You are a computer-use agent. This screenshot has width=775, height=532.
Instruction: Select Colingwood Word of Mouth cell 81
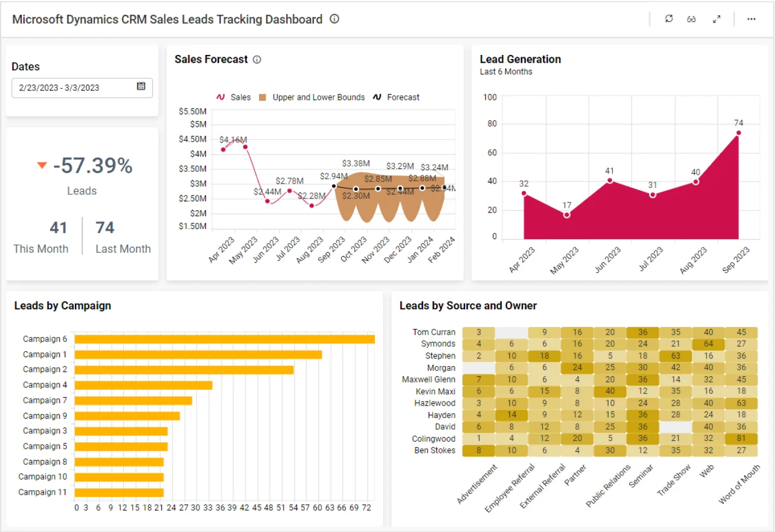click(741, 439)
